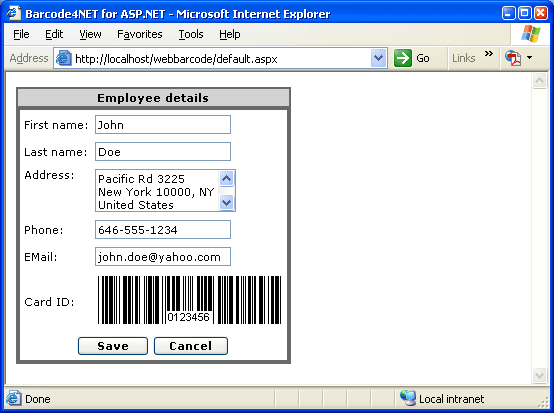Click the Adobe PDF toolbar icon

[513, 58]
